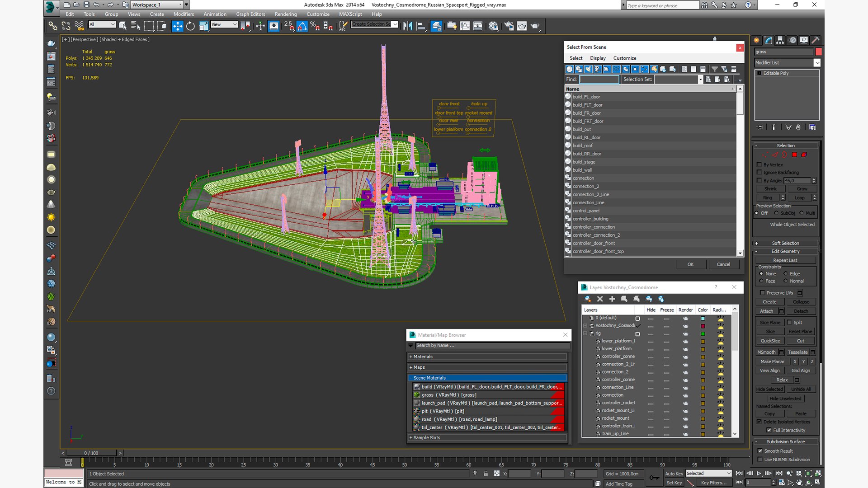The image size is (868, 488).
Task: Click grass object color swatch
Action: coord(818,52)
